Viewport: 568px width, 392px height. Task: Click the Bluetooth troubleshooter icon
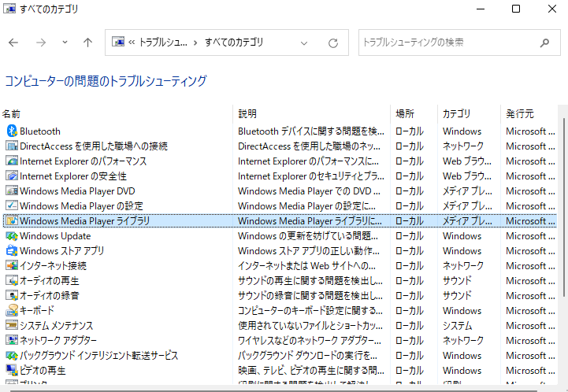click(x=11, y=131)
